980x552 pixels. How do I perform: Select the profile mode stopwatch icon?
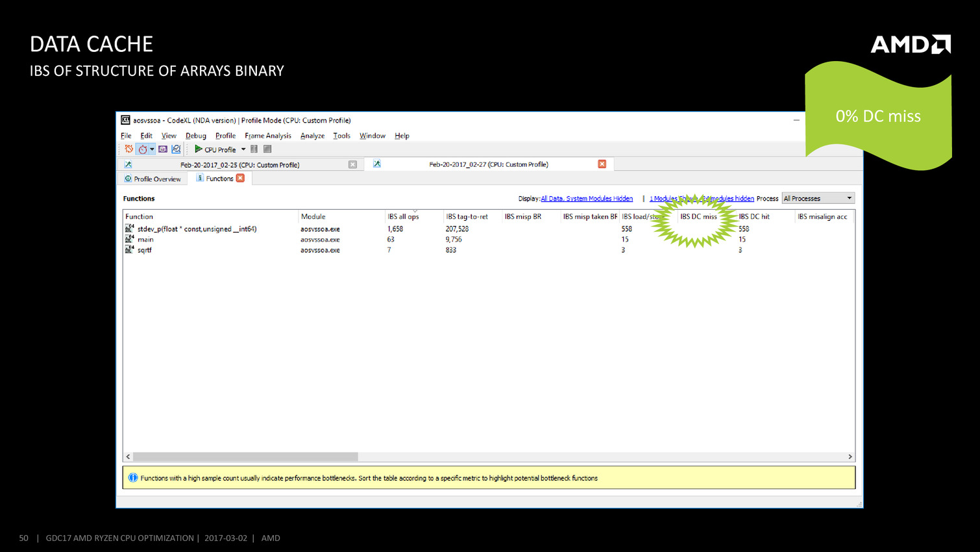(142, 149)
